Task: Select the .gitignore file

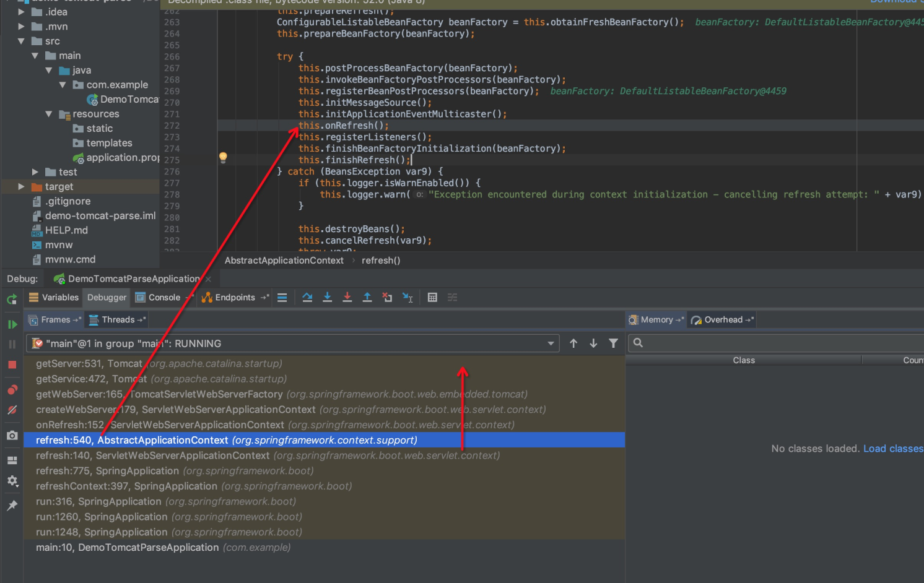Action: coord(61,201)
